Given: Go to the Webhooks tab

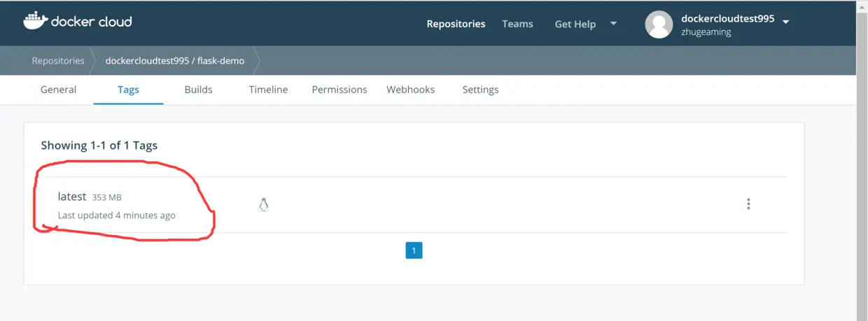Looking at the screenshot, I should pyautogui.click(x=410, y=90).
